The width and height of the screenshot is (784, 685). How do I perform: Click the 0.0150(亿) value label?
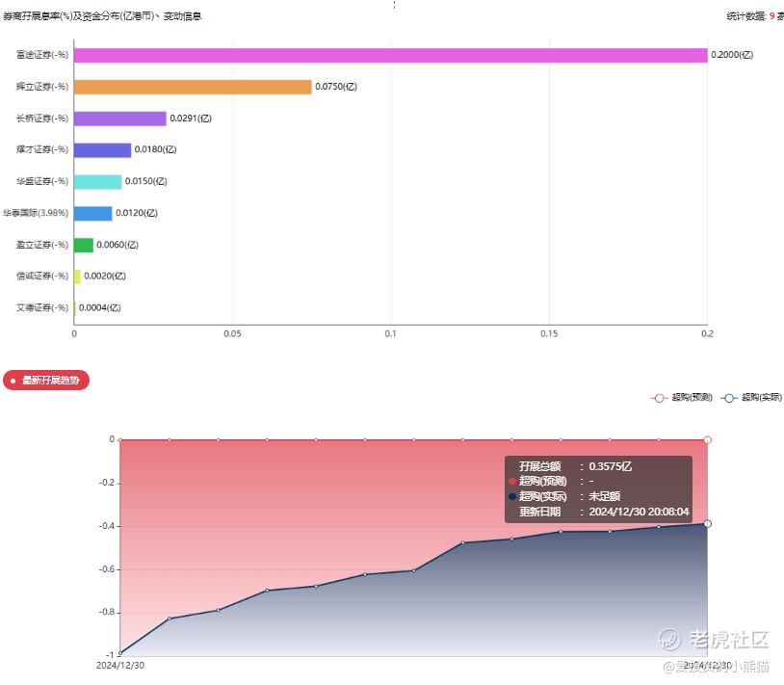coord(146,181)
